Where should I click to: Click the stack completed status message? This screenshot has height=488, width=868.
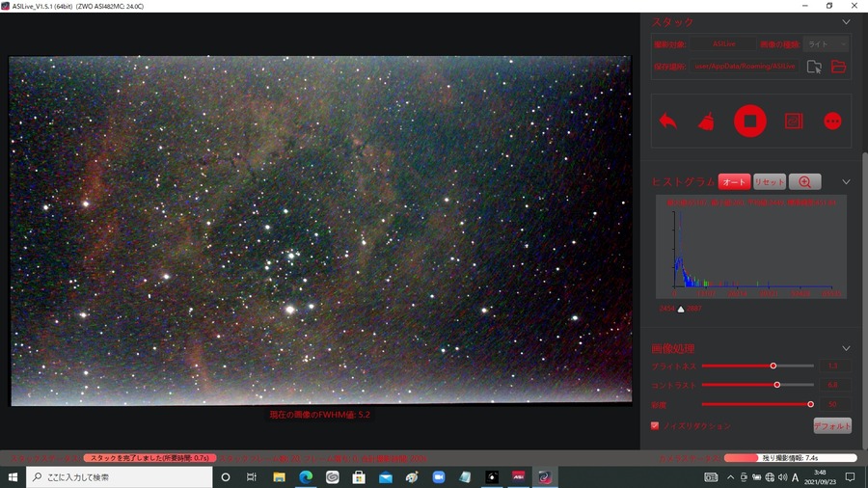[x=149, y=458]
